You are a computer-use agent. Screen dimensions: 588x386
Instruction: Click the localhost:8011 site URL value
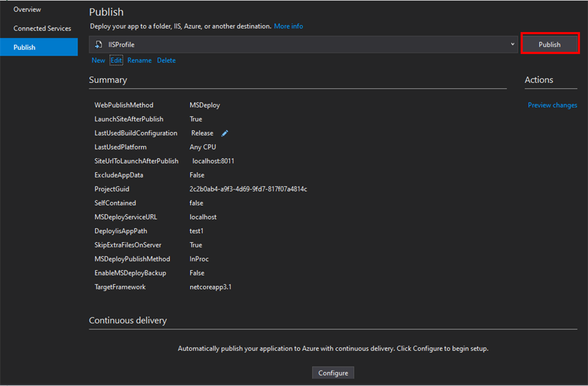point(213,161)
